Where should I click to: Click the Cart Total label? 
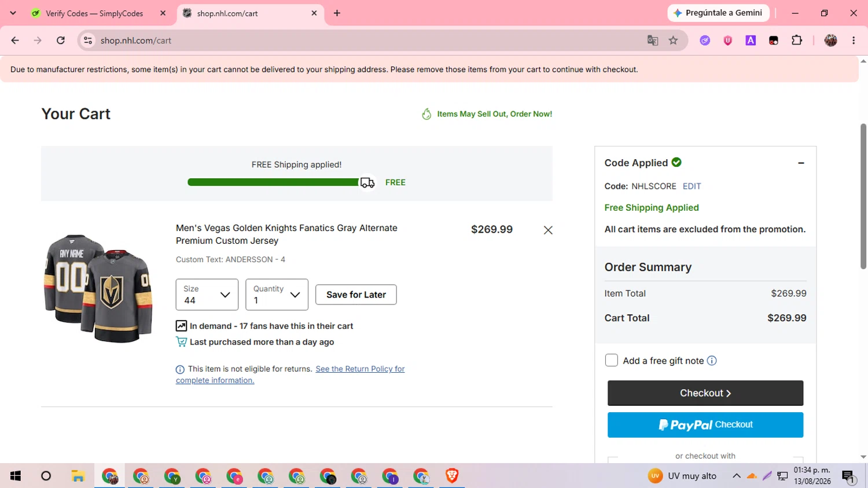click(627, 318)
